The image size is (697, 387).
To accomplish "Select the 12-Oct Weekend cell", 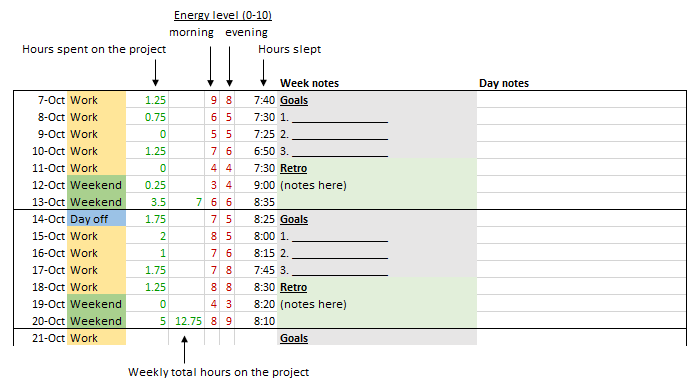I will [96, 185].
